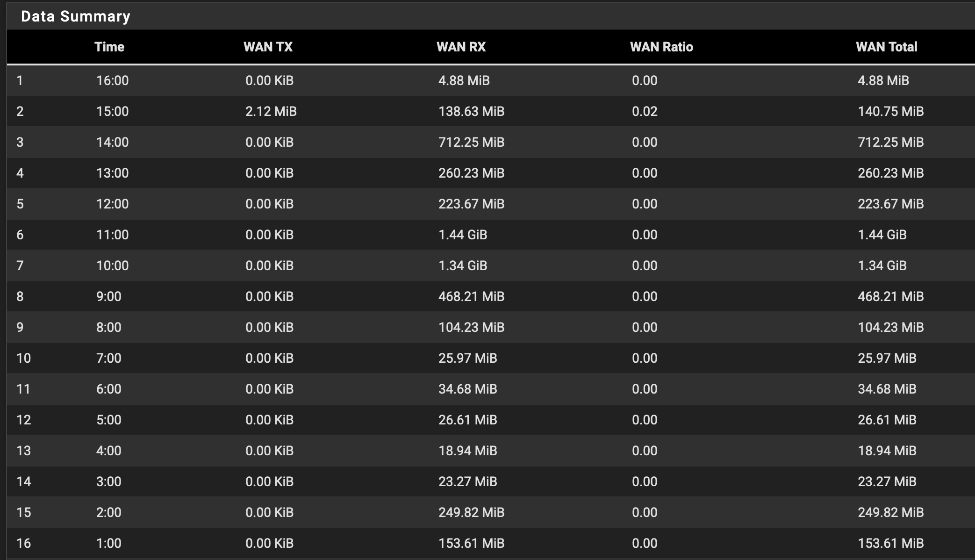The image size is (975, 560).
Task: Select the 7:00 time cell
Action: tap(109, 358)
